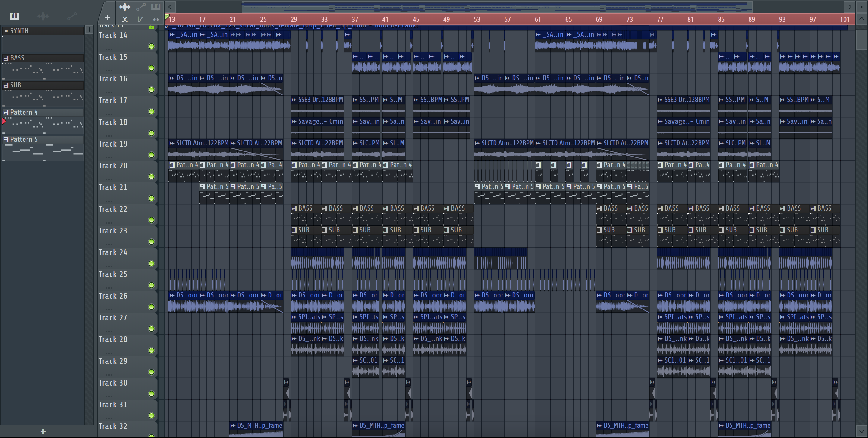Screen dimensions: 868x438
Task: Select the Track 32 header
Action: click(127, 429)
